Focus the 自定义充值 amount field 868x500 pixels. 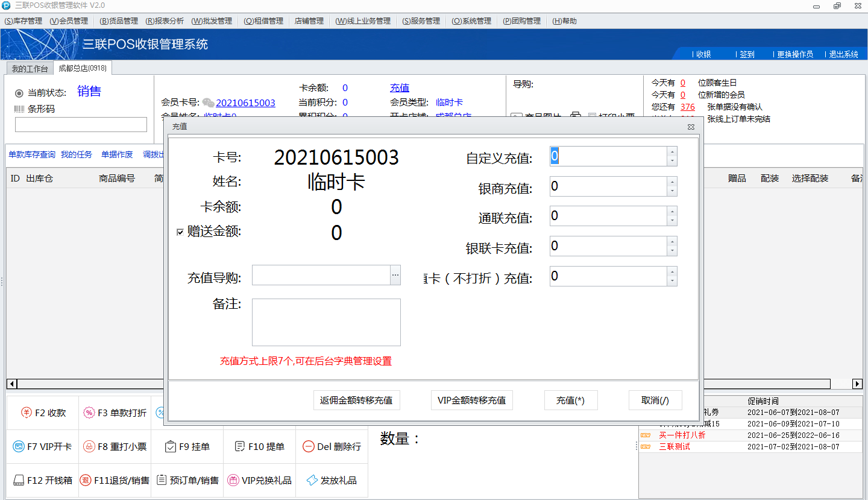tap(608, 156)
